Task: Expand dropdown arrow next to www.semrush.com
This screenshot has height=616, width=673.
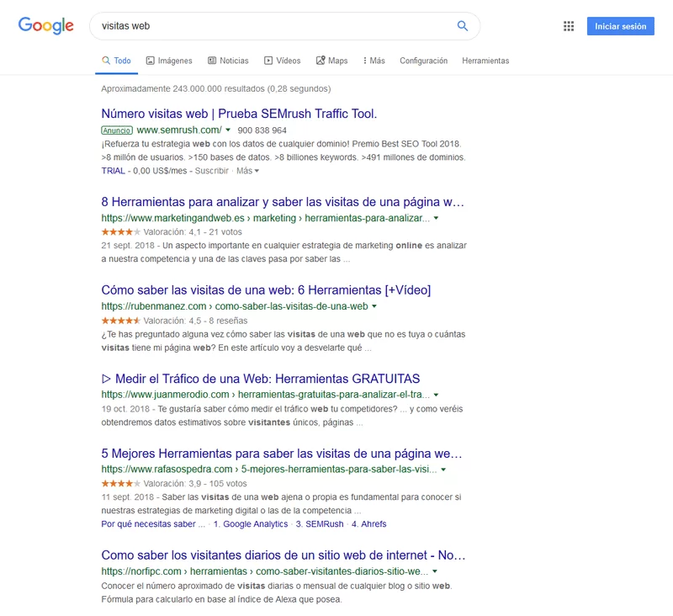Action: 228,130
